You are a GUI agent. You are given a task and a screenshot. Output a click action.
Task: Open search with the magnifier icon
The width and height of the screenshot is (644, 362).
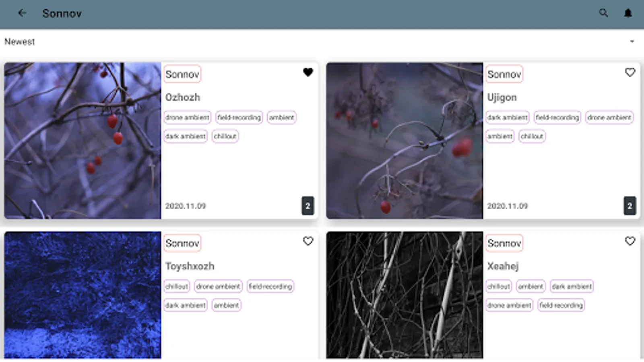(x=603, y=13)
